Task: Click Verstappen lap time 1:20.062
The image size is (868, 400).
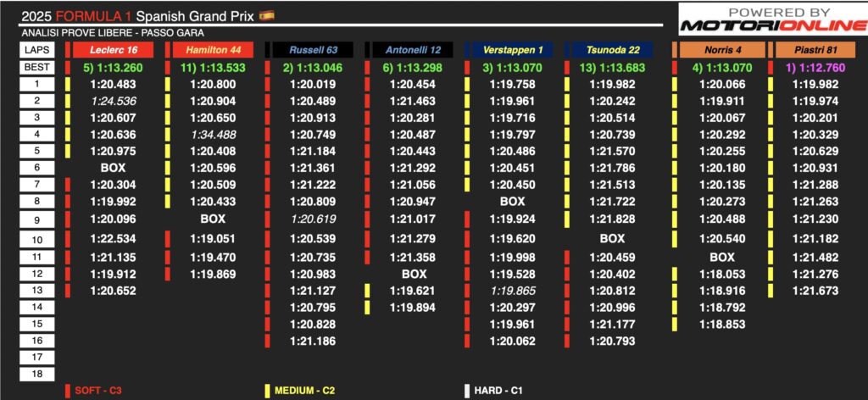Action: pyautogui.click(x=513, y=341)
